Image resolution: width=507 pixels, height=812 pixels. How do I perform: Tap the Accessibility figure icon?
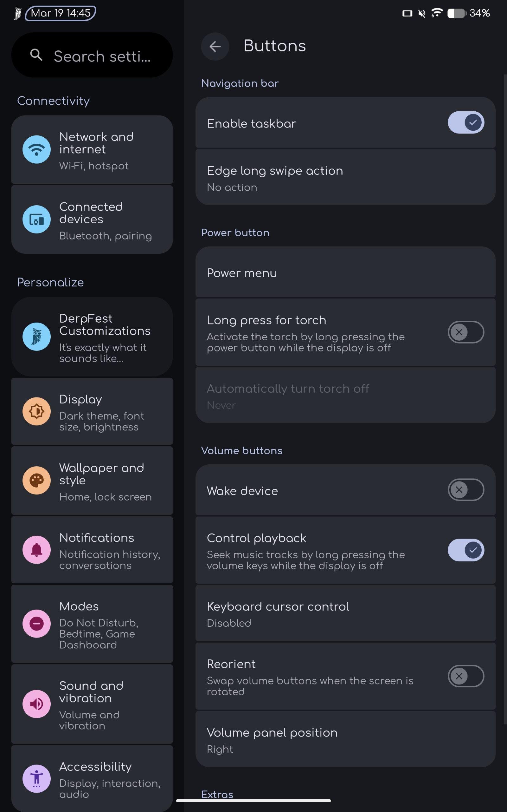tap(36, 778)
